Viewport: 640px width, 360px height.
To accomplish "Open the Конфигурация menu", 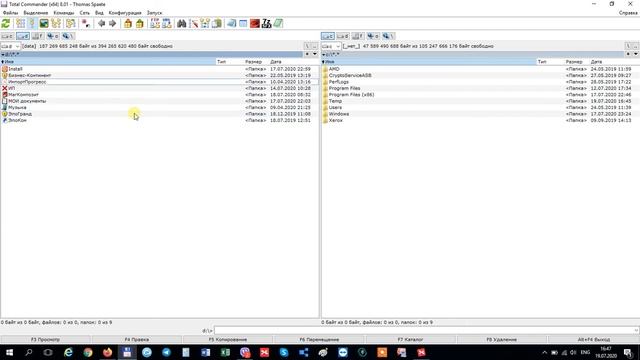I will tap(125, 13).
